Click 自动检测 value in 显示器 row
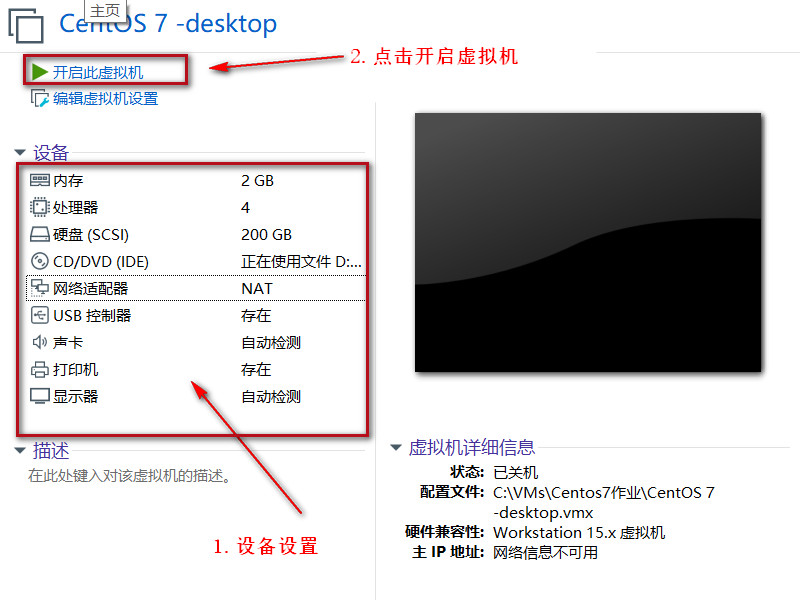Screen dimensions: 800x600 coord(271,396)
